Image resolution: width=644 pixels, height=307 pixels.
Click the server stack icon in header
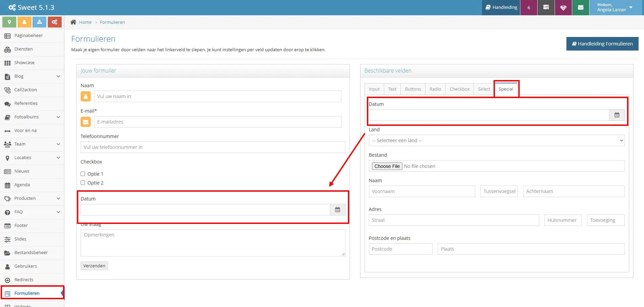pyautogui.click(x=546, y=7)
